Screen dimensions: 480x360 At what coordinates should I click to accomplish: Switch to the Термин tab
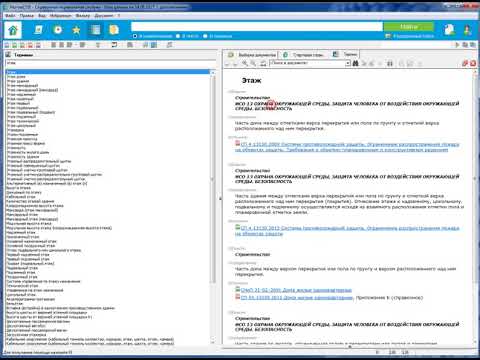346,54
